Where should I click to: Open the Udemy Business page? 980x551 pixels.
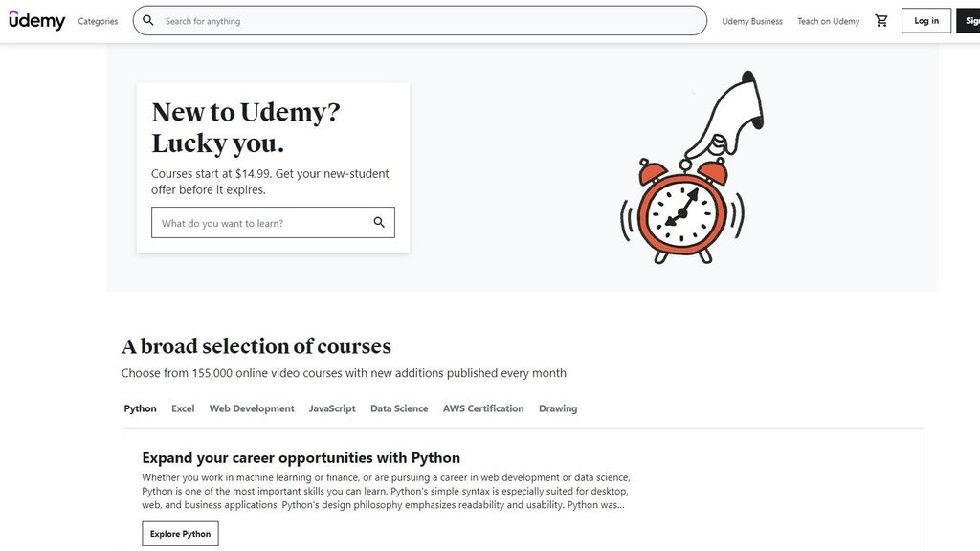(x=751, y=20)
